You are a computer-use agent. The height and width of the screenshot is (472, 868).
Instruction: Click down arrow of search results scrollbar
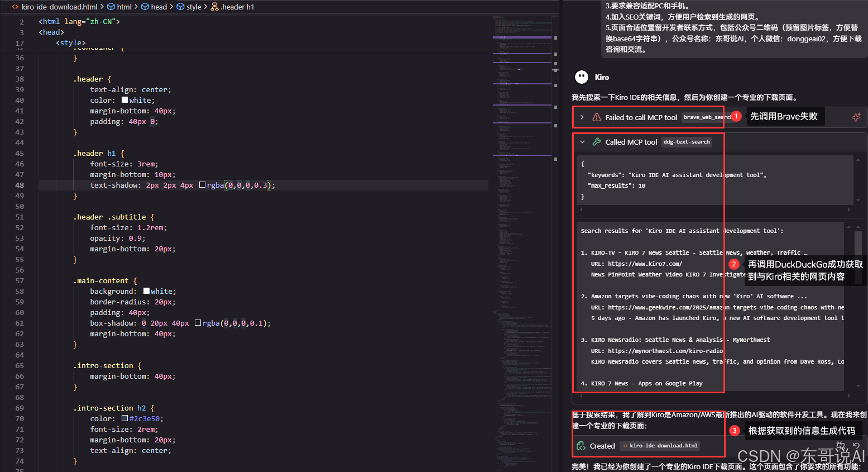858,386
